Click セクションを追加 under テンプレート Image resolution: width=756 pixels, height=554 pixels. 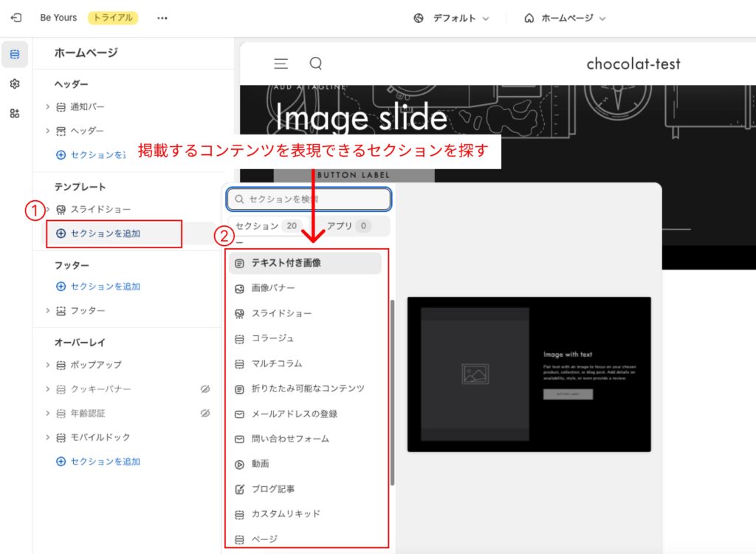(105, 233)
